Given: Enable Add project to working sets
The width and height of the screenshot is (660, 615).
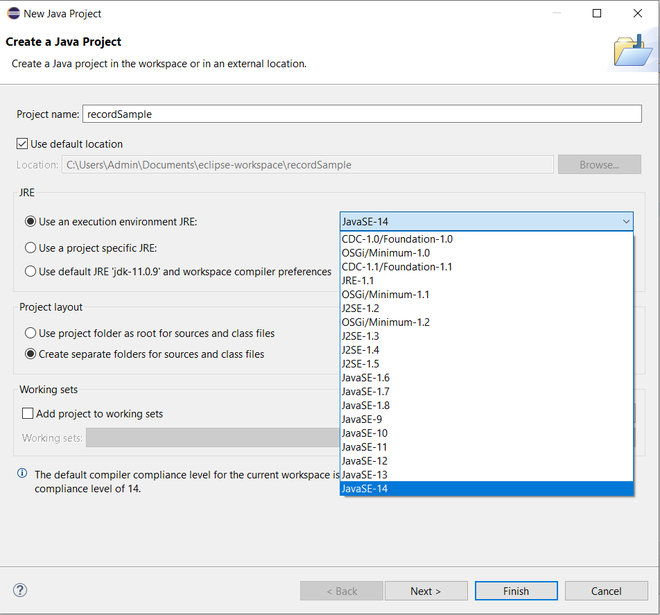Looking at the screenshot, I should point(28,414).
